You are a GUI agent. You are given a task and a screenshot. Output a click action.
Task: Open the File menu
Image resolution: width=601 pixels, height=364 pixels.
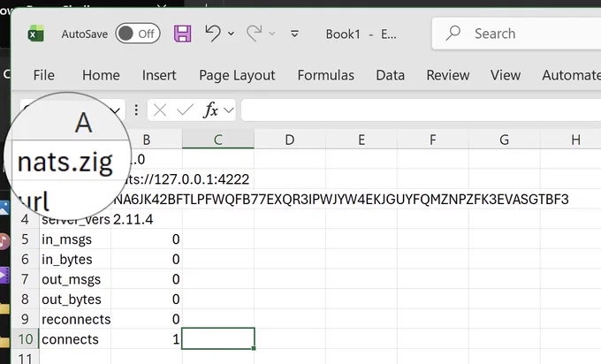pyautogui.click(x=43, y=75)
